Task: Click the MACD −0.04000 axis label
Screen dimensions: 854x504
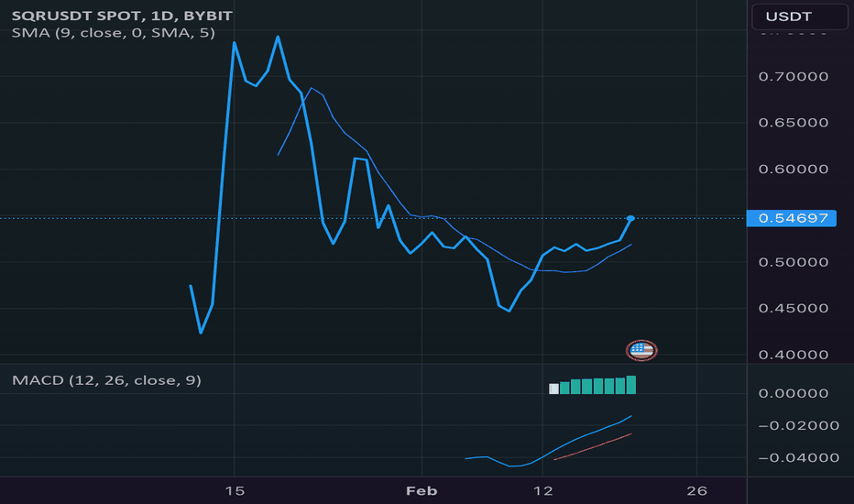Action: 798,457
